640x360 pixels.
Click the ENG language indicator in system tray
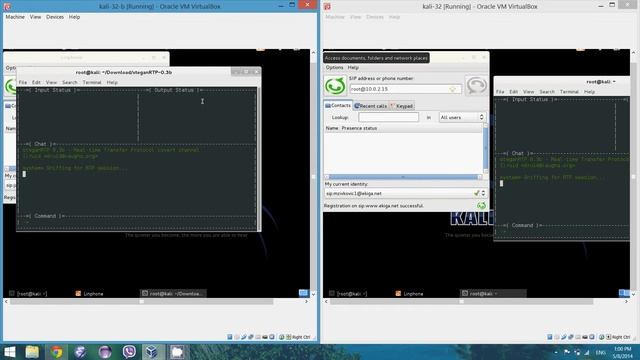[x=601, y=352]
